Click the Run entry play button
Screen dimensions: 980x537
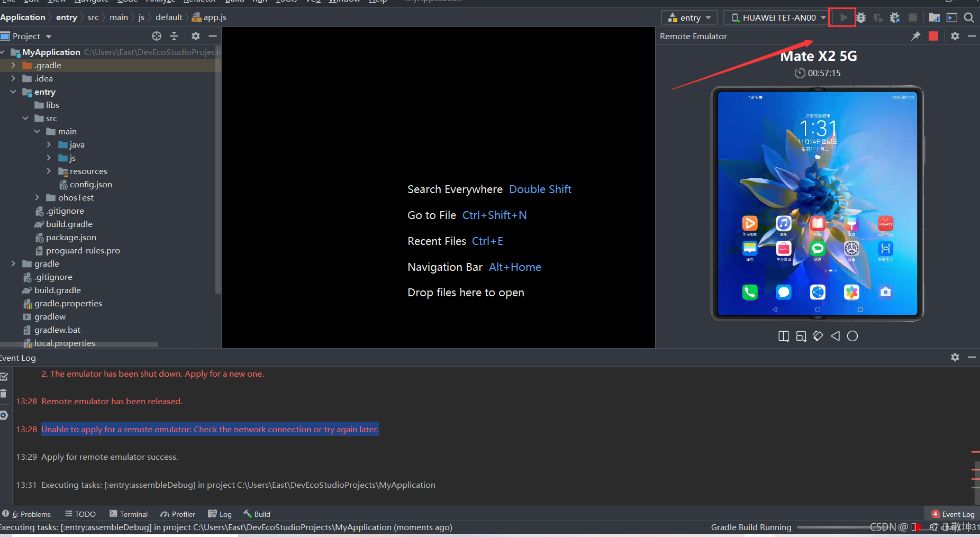(x=843, y=17)
